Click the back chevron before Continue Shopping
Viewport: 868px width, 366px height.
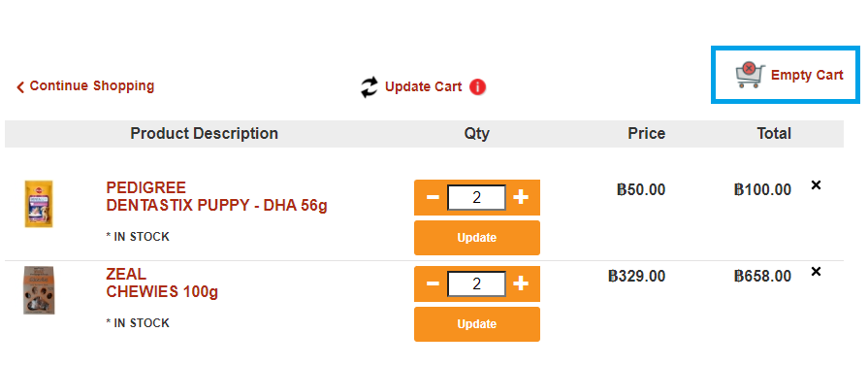point(20,86)
